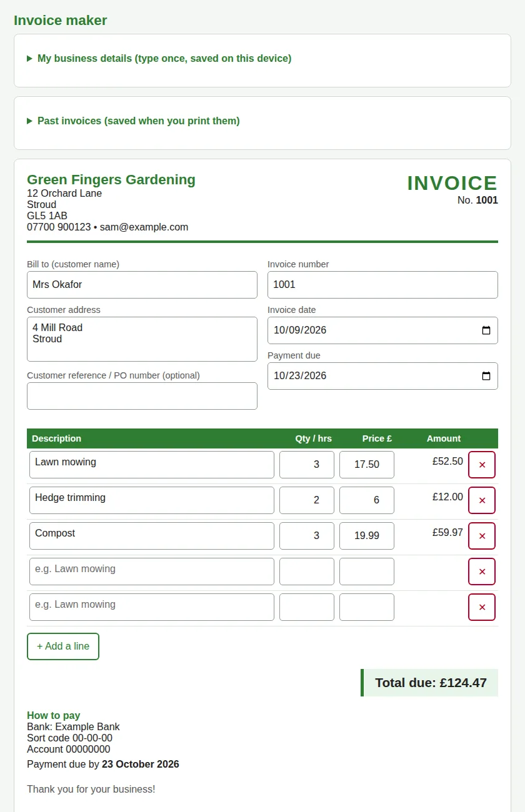
Task: Click the Green Fingers Gardening heading
Action: [111, 180]
